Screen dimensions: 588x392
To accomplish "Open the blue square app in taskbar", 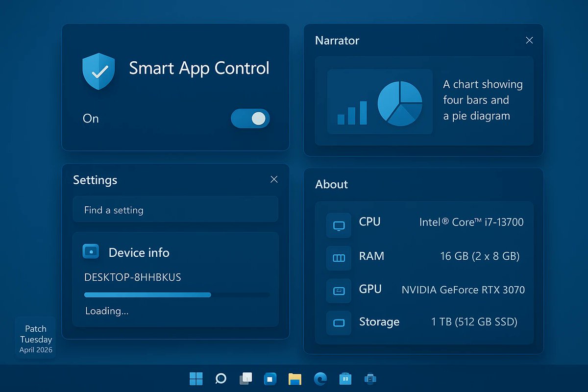I will pos(270,378).
